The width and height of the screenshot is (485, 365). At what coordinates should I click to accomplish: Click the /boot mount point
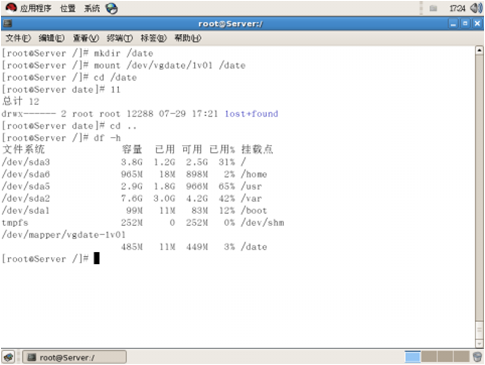point(254,210)
